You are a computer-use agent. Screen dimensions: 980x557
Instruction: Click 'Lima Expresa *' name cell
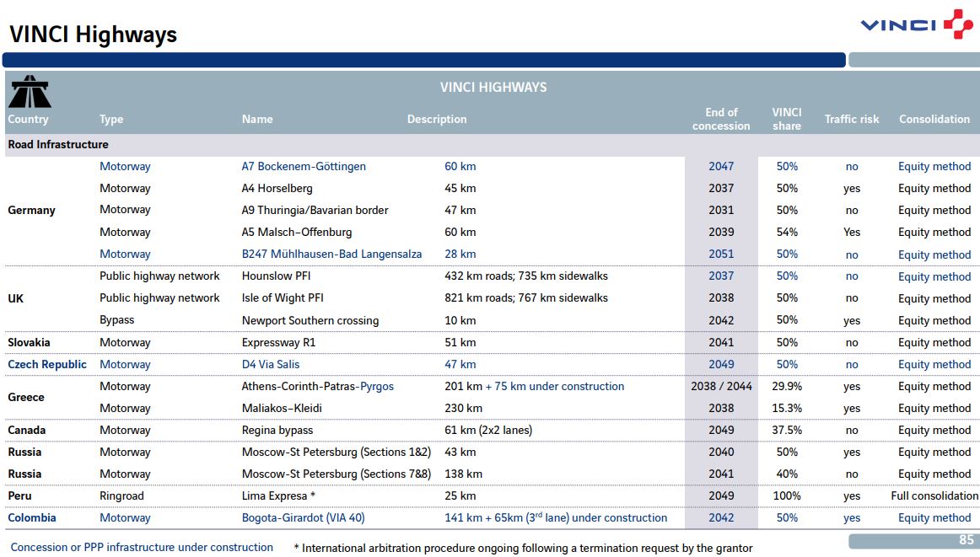click(278, 495)
